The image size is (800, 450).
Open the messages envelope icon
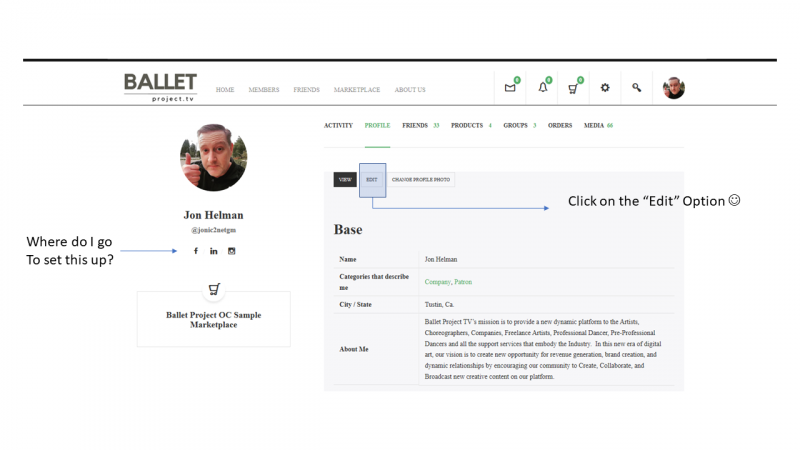point(510,88)
